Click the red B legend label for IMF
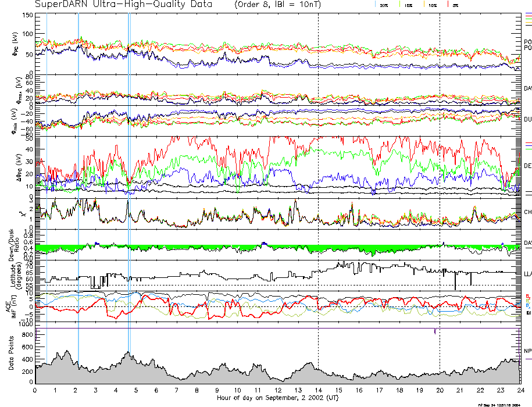The width and height of the screenshot is (532, 407). [527, 295]
